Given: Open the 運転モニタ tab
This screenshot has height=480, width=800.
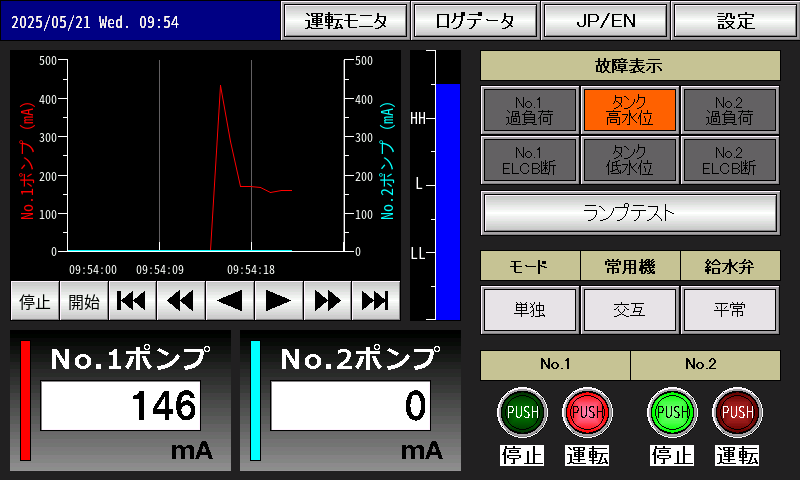Looking at the screenshot, I should [346, 21].
